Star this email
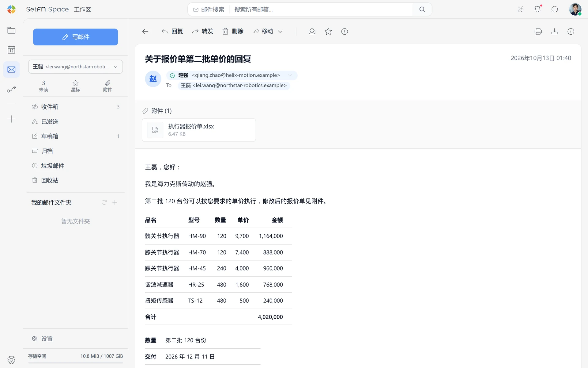Image resolution: width=588 pixels, height=368 pixels. coord(328,31)
